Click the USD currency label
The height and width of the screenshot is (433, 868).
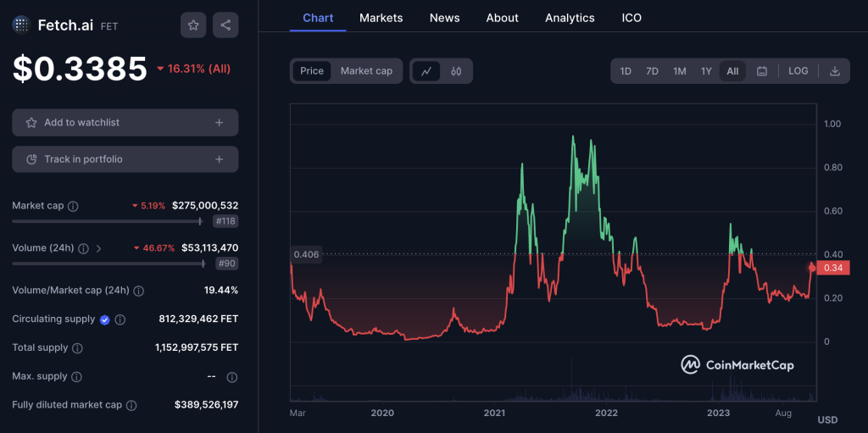click(827, 419)
